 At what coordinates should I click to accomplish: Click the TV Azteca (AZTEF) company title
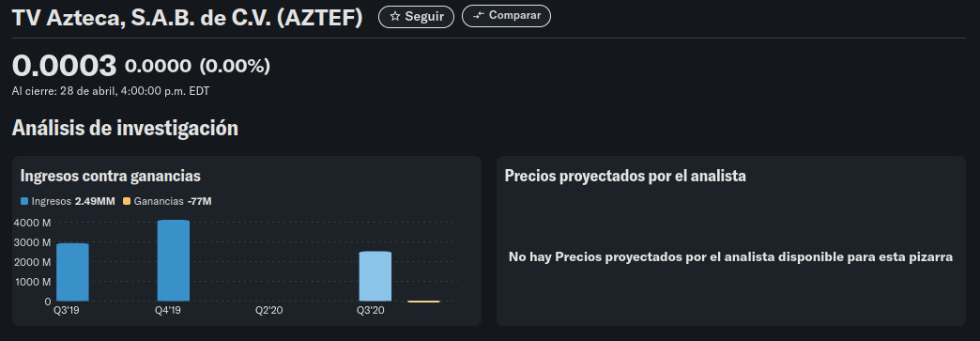[x=188, y=18]
